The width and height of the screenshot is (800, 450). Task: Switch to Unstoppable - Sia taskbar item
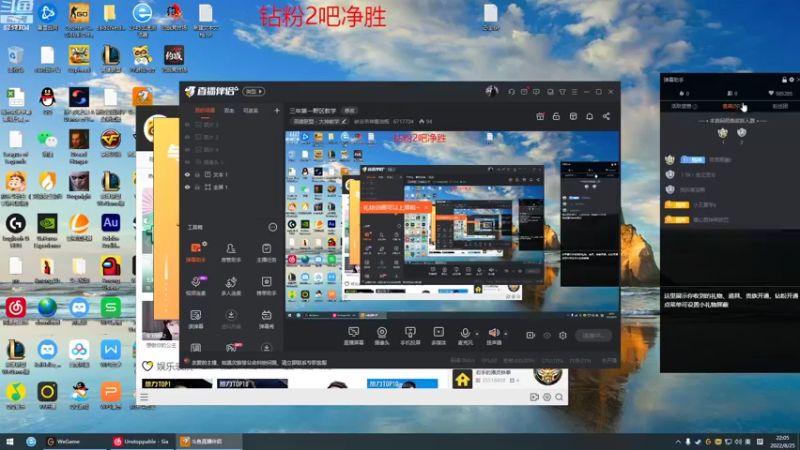(x=142, y=441)
